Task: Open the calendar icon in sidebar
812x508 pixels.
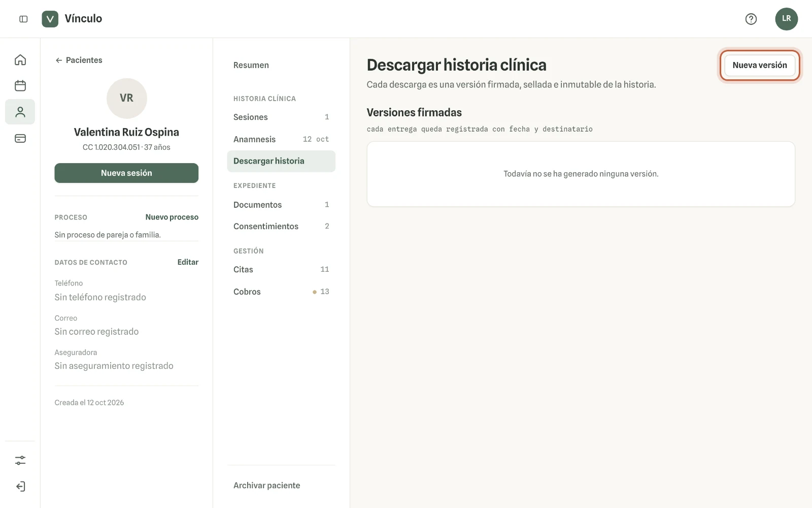Action: point(20,86)
